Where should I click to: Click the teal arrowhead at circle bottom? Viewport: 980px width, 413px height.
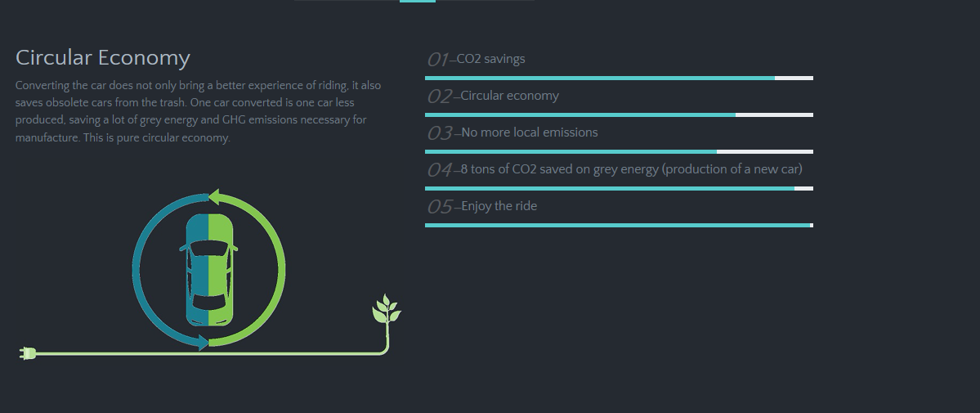coord(204,343)
